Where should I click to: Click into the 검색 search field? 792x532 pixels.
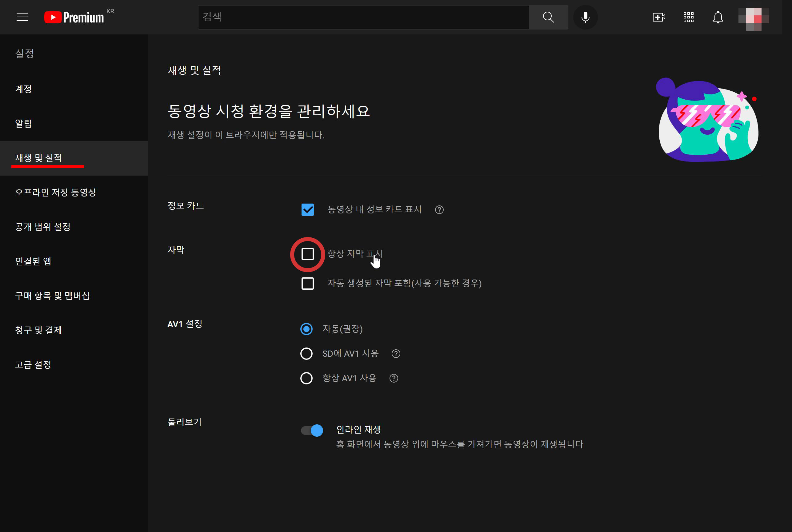(x=363, y=17)
